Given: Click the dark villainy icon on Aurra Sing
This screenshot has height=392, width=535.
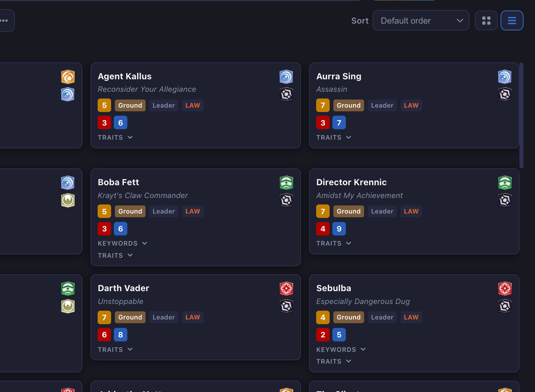Looking at the screenshot, I should click(505, 94).
